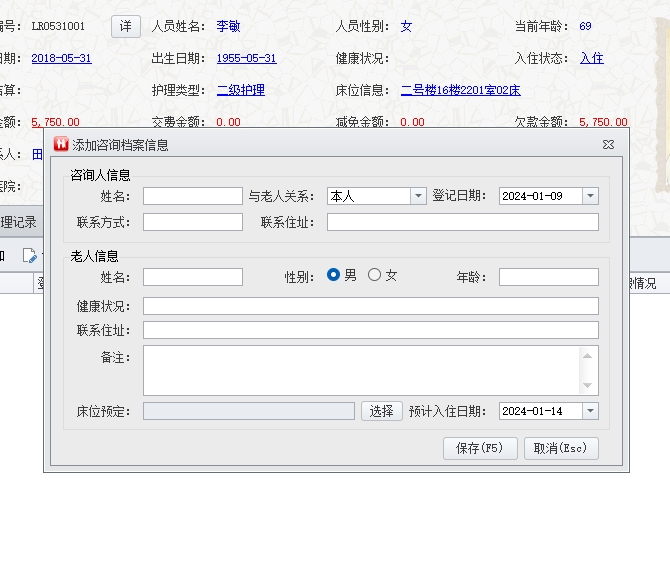Click the 入住 check-in status link

(591, 58)
